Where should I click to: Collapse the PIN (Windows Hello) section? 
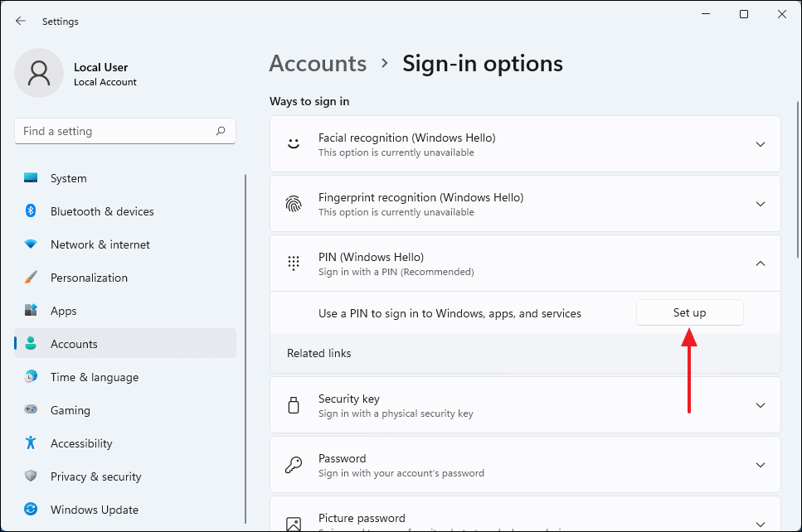click(x=761, y=264)
